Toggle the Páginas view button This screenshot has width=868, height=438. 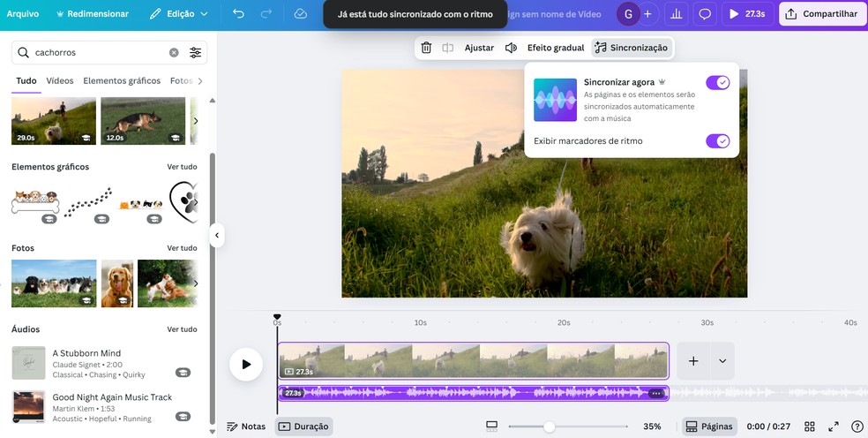point(710,427)
